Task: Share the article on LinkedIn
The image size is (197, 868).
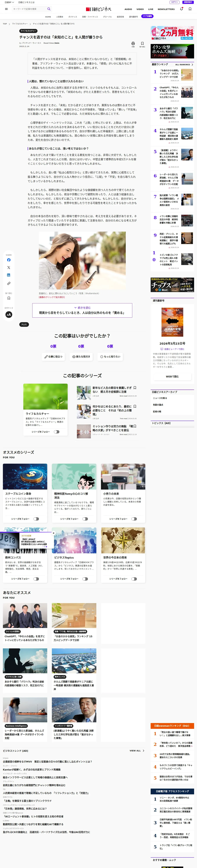Action: (x=9, y=275)
